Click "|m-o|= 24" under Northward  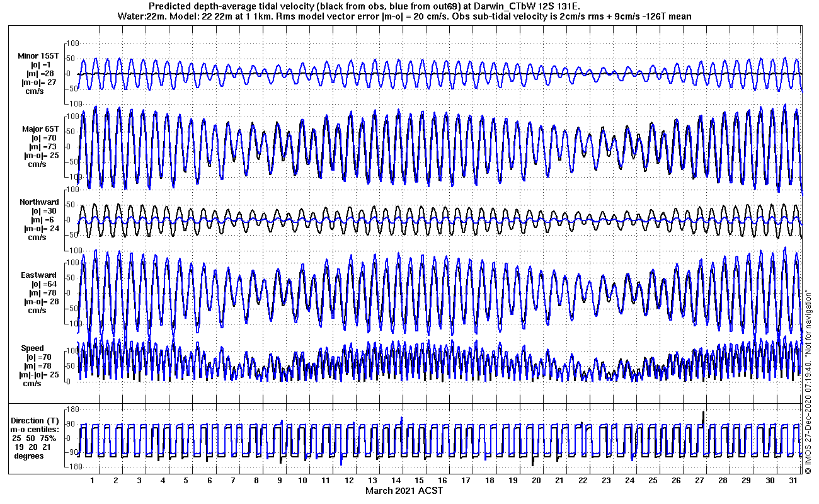[x=42, y=229]
